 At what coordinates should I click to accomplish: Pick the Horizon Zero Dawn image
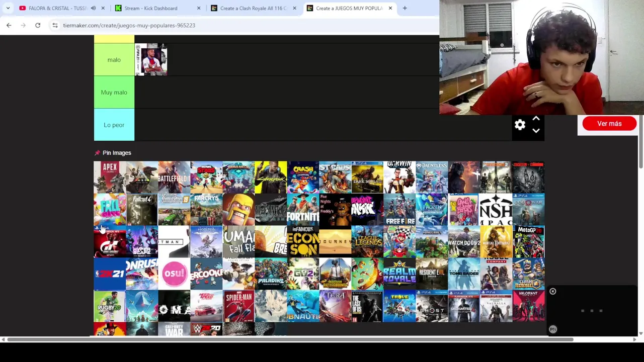click(206, 242)
